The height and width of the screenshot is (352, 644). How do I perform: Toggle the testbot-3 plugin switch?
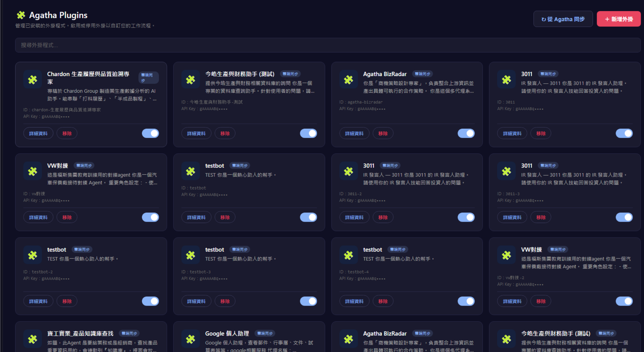tap(308, 301)
